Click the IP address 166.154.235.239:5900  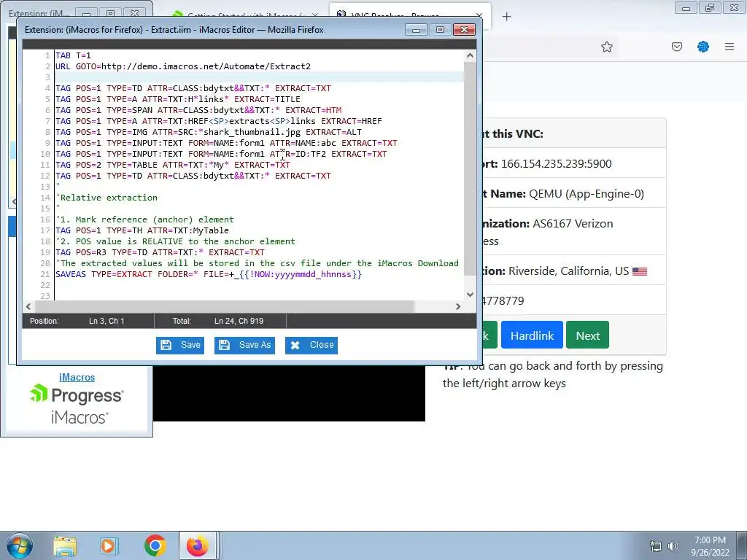point(556,164)
